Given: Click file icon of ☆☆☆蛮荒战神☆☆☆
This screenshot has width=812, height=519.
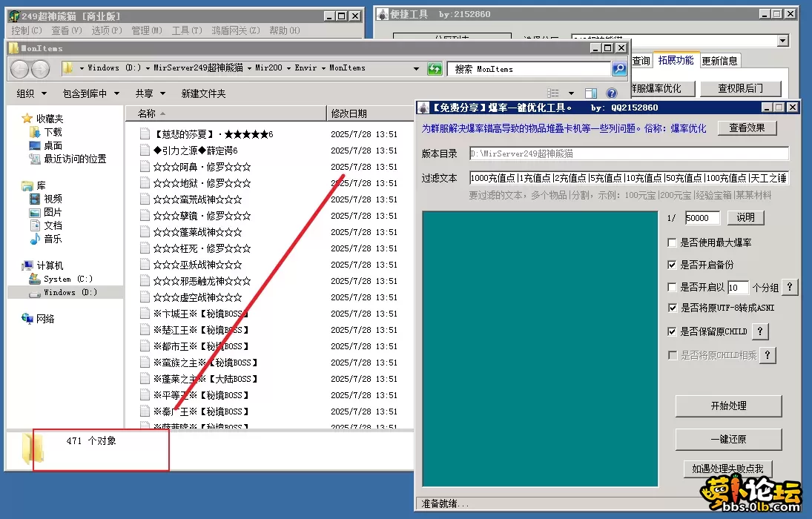Looking at the screenshot, I should [145, 199].
